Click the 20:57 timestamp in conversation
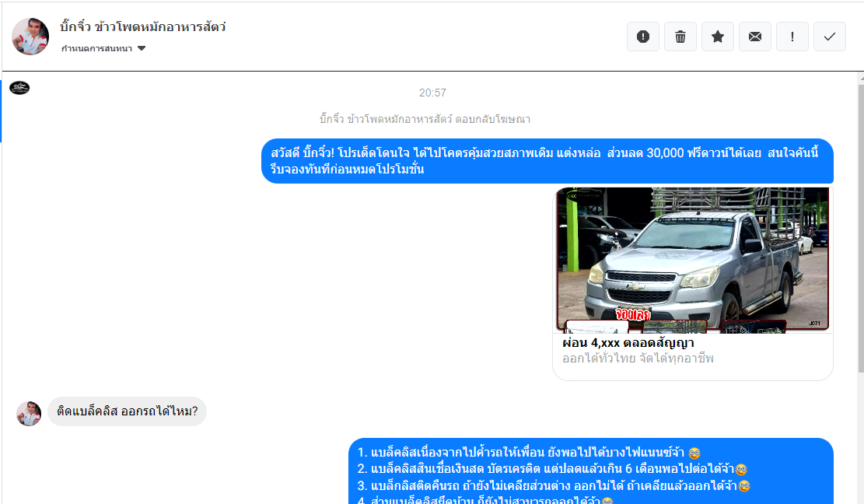 click(432, 93)
